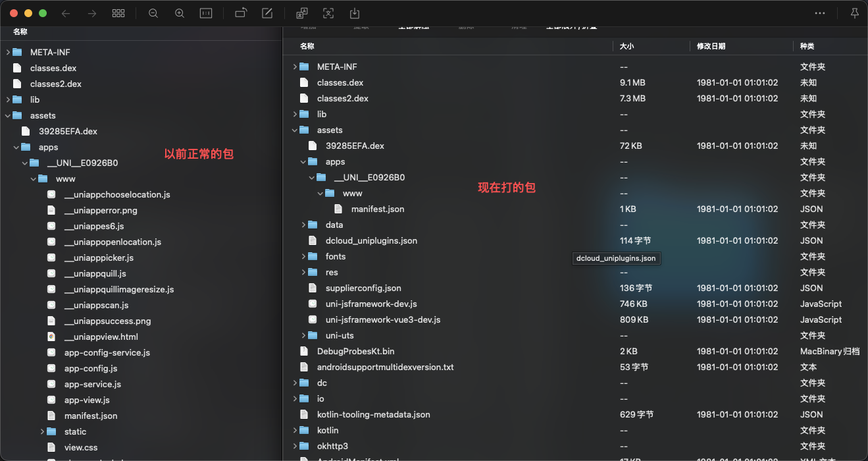This screenshot has width=868, height=461.
Task: Collapse the assets folder in left tree
Action: point(8,115)
